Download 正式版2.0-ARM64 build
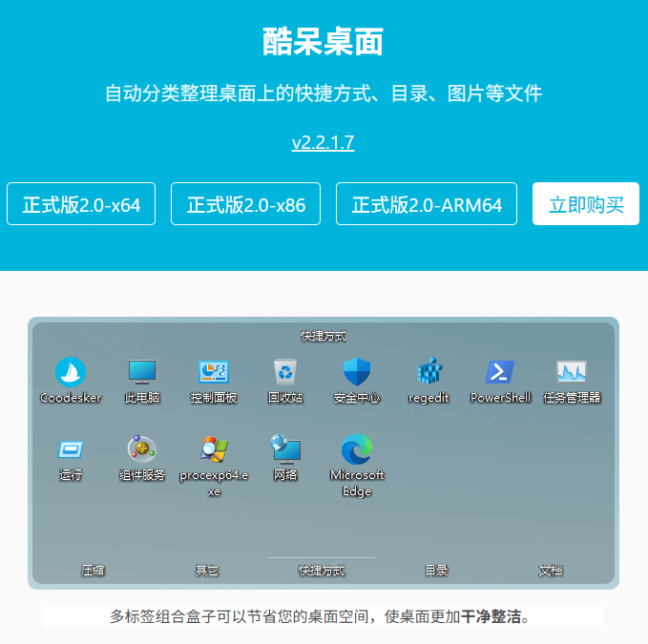This screenshot has height=644, width=648. click(426, 203)
